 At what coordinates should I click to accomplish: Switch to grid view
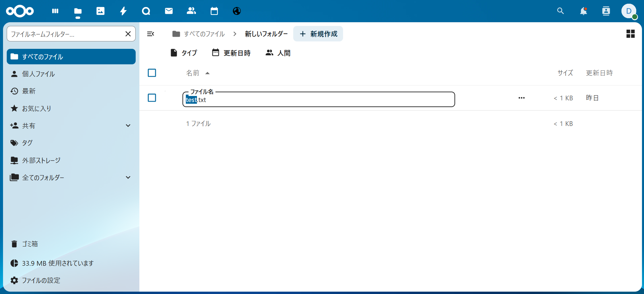coord(630,34)
